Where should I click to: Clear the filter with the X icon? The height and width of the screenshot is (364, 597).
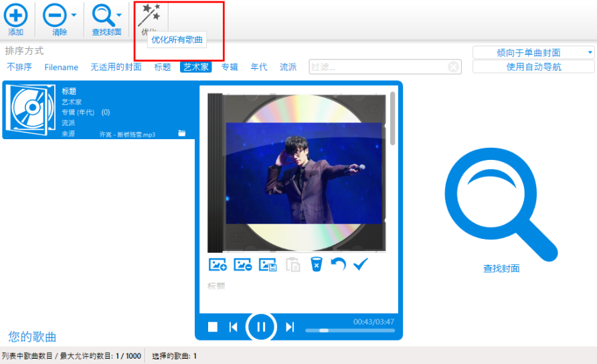(x=453, y=67)
